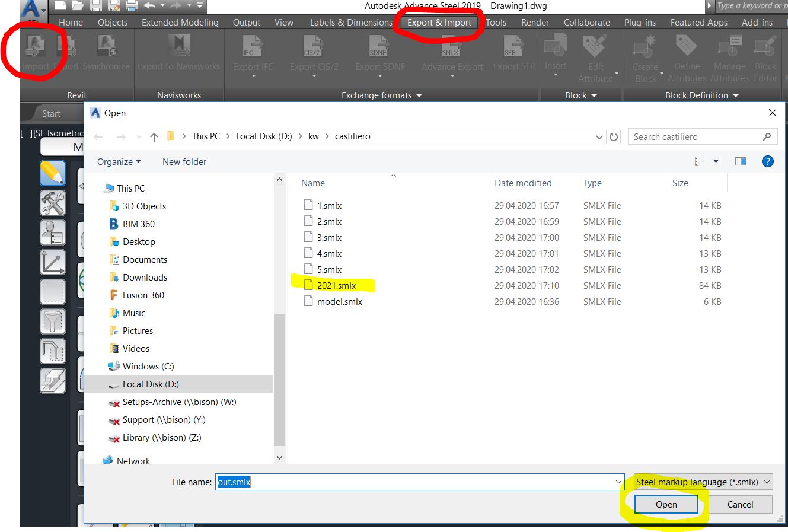Open the Block Editor
The height and width of the screenshot is (532, 788).
765,53
